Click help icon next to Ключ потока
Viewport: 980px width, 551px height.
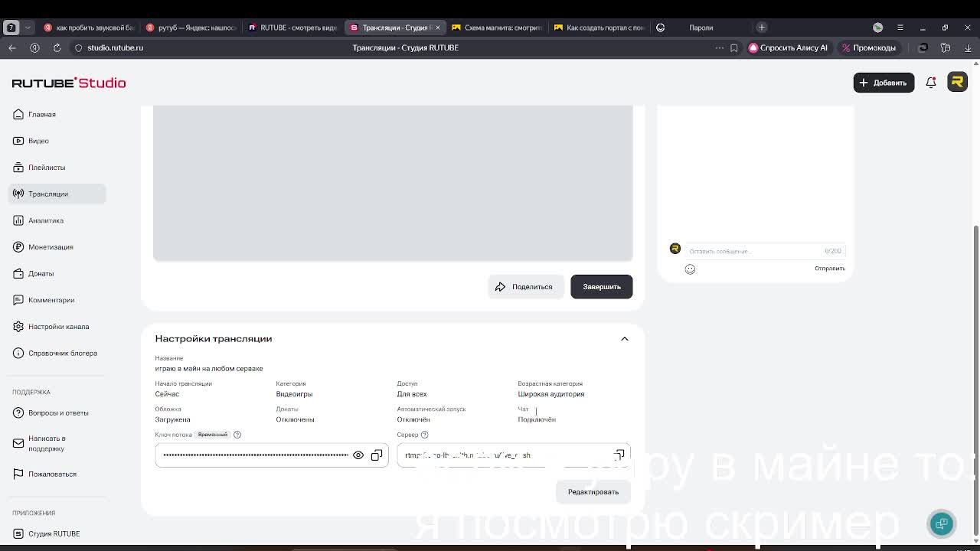[x=237, y=435]
